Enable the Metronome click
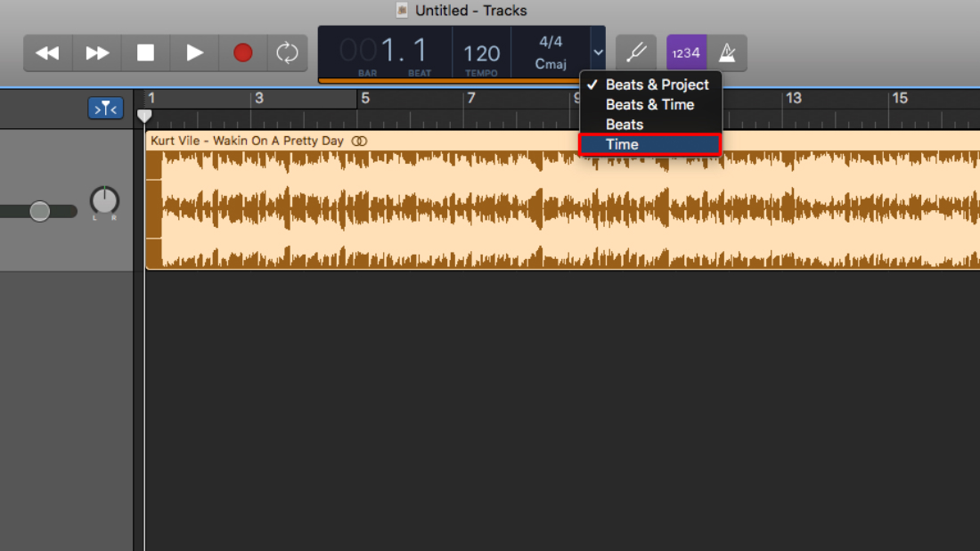This screenshot has width=980, height=551. [x=727, y=53]
